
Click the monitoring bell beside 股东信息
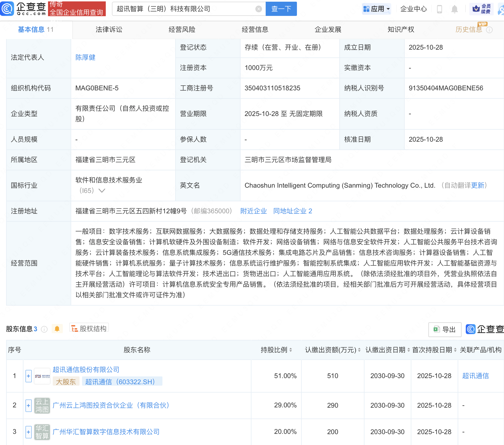(x=57, y=328)
